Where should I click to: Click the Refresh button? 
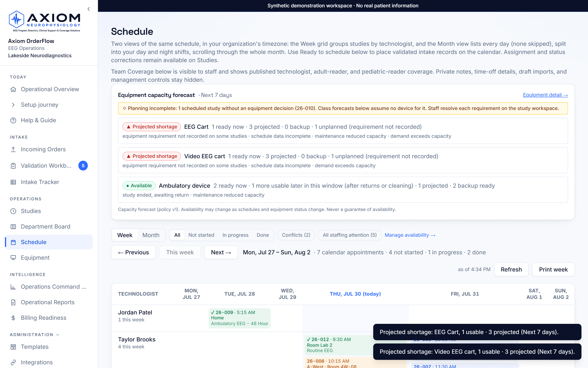coord(511,270)
